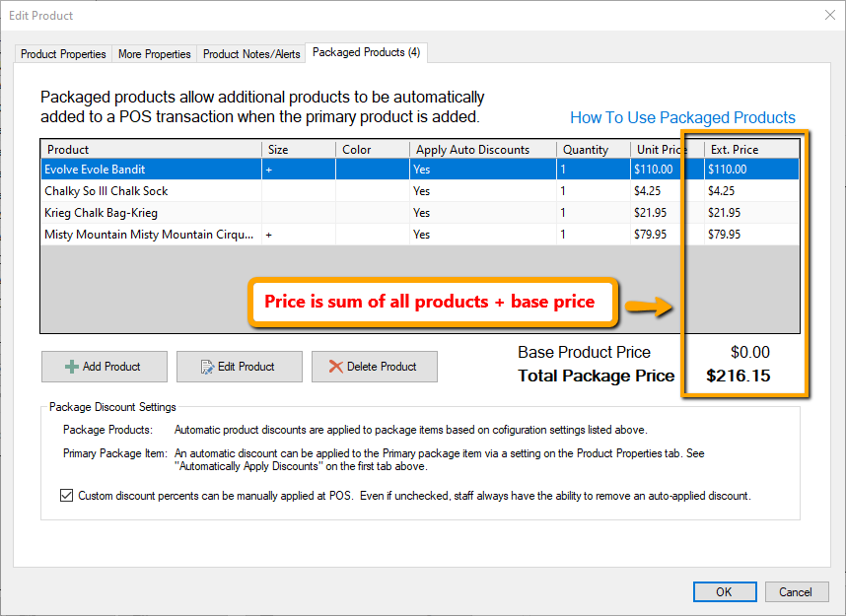The image size is (846, 616).
Task: Click the Size column header
Action: [x=299, y=150]
